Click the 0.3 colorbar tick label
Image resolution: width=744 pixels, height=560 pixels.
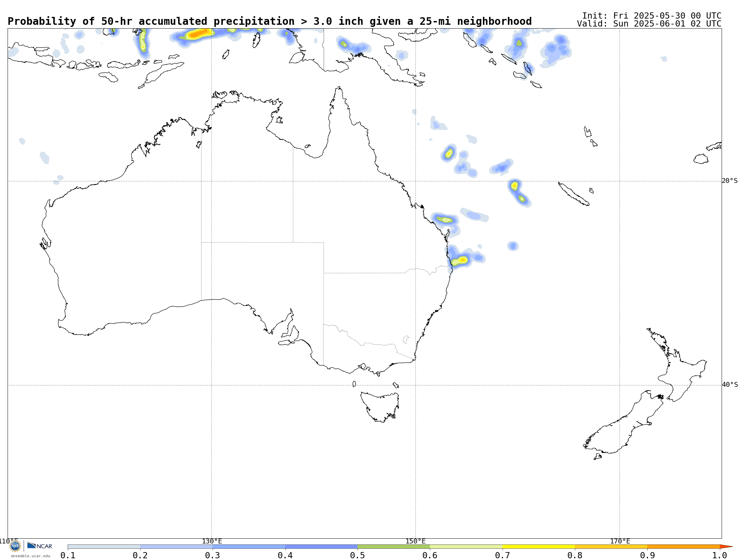click(x=213, y=555)
